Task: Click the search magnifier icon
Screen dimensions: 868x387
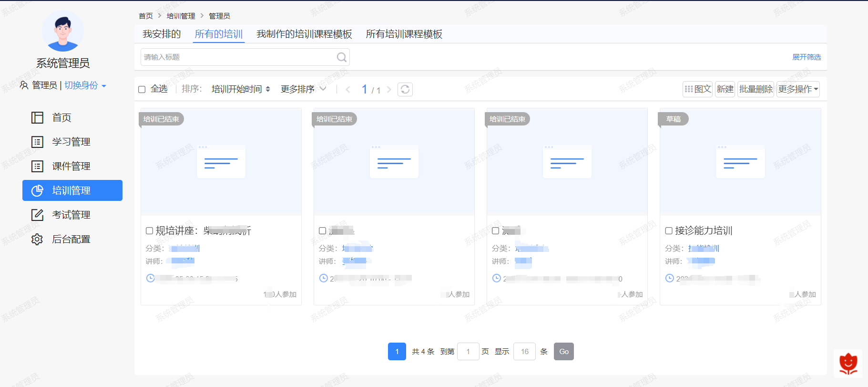Action: click(x=341, y=57)
